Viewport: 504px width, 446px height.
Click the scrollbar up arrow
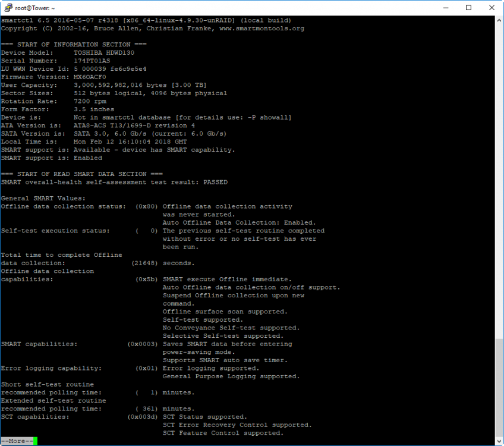coord(499,20)
